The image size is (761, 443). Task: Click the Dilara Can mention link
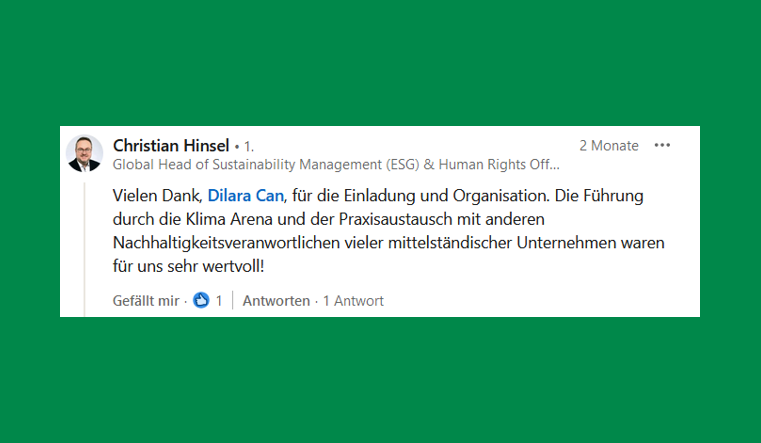[247, 193]
